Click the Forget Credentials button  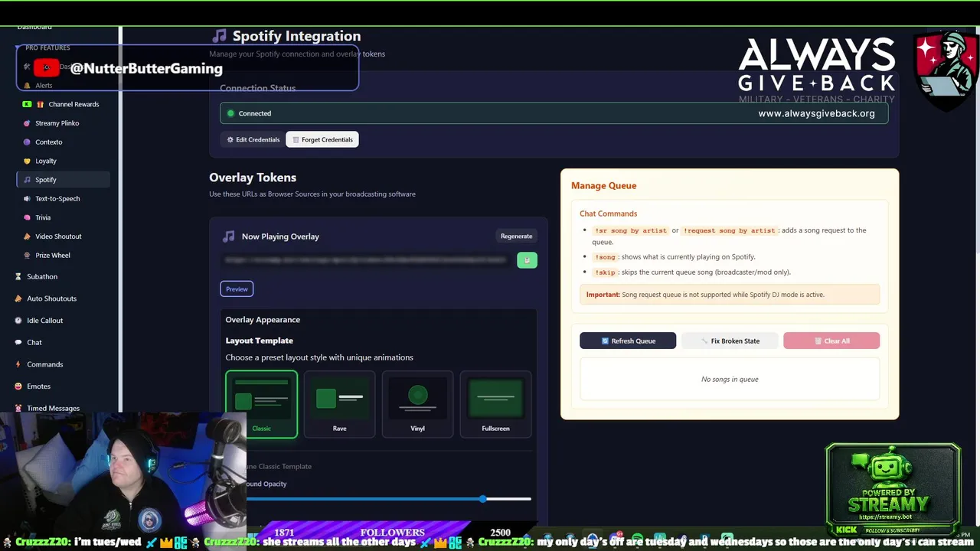pos(322,139)
